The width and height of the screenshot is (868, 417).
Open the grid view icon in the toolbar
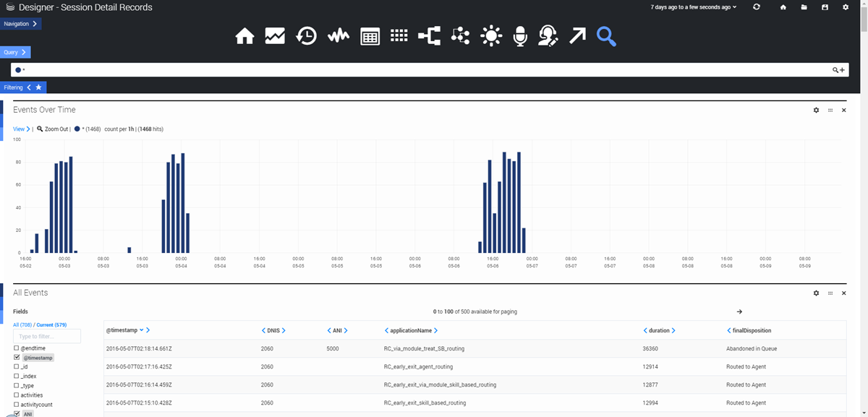coord(399,35)
